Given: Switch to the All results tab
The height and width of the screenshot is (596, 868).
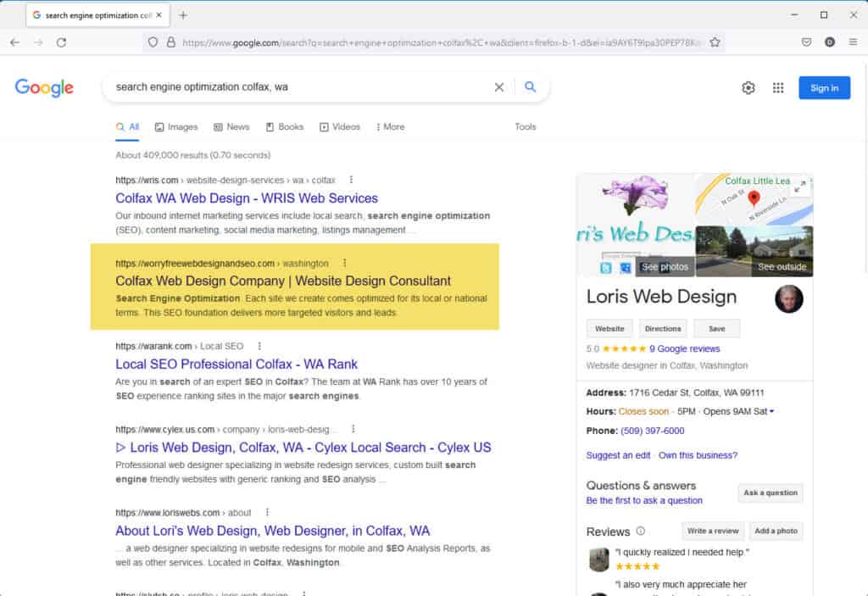Looking at the screenshot, I should (127, 127).
